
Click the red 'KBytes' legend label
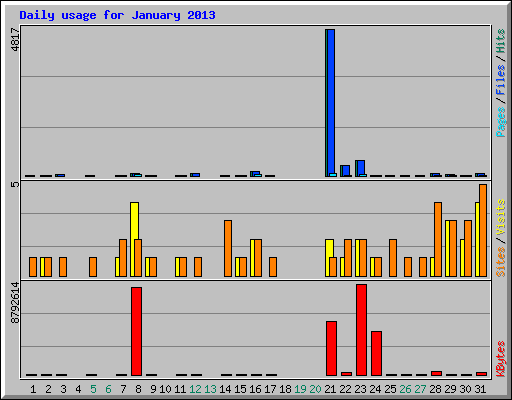pyautogui.click(x=501, y=359)
